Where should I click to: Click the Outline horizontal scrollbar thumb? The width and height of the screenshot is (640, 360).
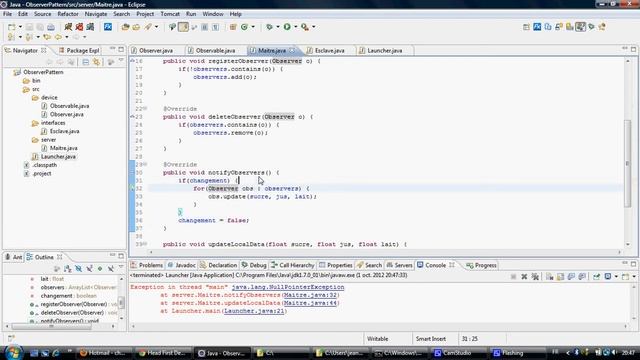(x=51, y=327)
